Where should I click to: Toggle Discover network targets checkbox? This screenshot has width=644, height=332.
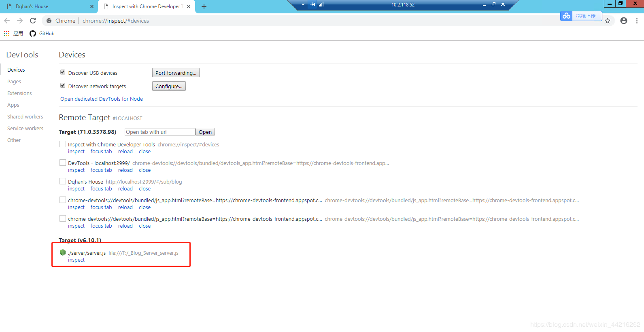click(x=63, y=86)
